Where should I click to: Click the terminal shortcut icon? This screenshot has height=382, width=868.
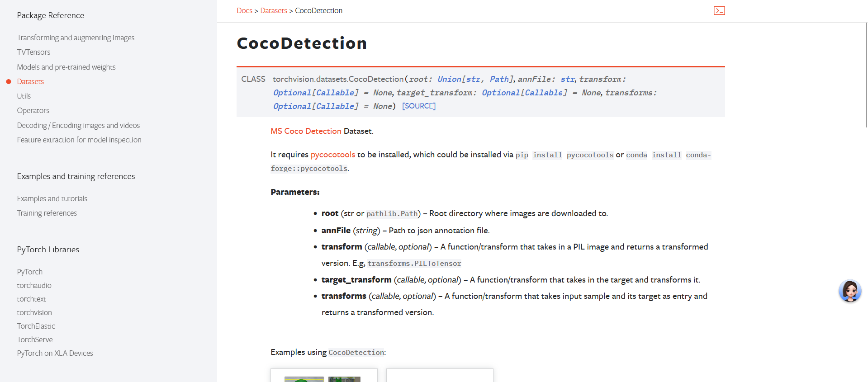tap(719, 10)
